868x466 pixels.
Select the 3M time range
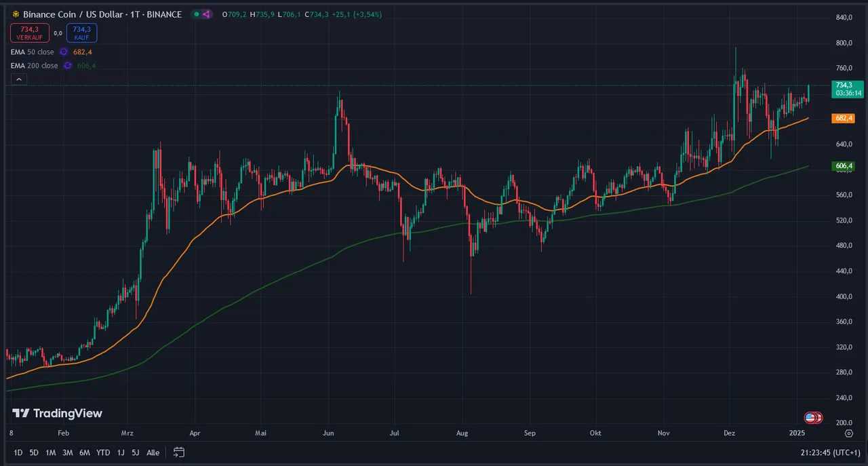pos(67,452)
